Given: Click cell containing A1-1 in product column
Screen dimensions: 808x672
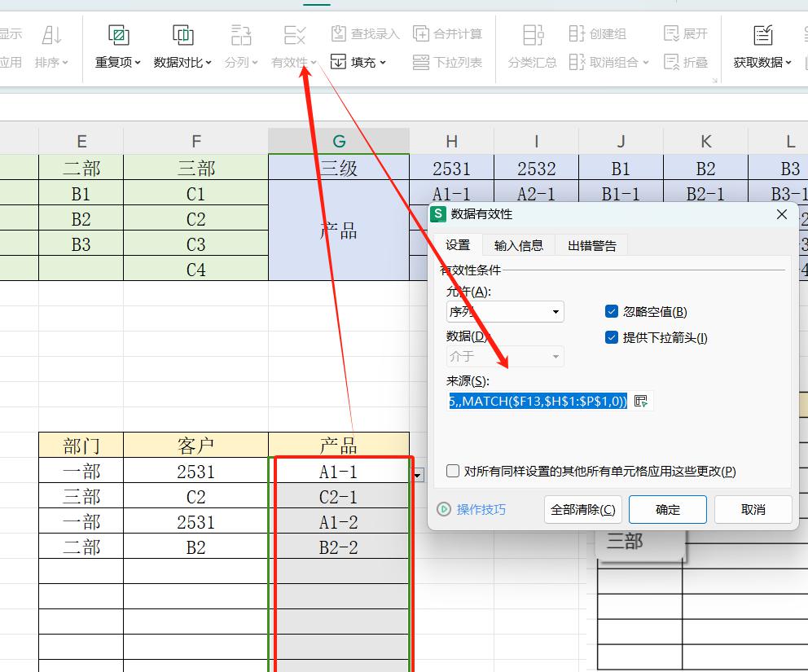Looking at the screenshot, I should click(339, 471).
